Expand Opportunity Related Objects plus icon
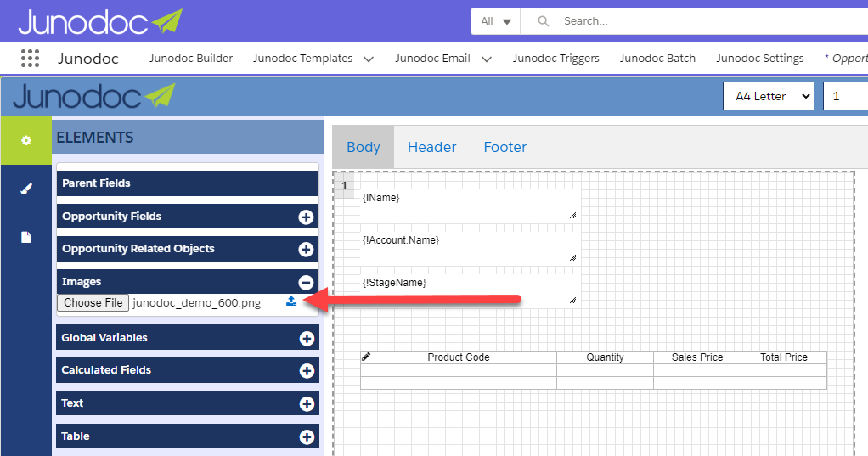The image size is (868, 456). [306, 250]
